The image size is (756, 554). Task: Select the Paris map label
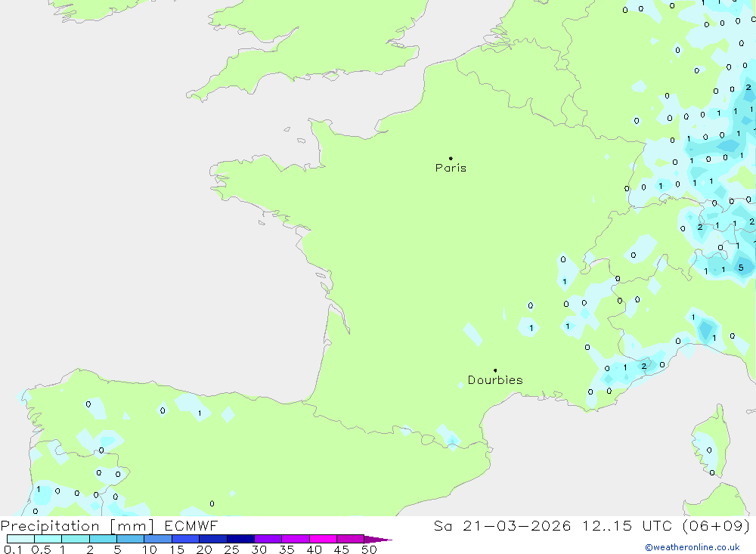point(451,169)
